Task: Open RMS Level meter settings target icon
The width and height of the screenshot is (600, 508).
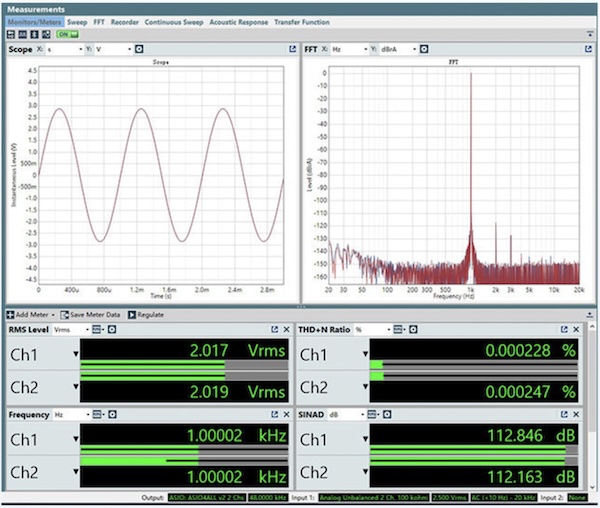Action: tap(112, 329)
